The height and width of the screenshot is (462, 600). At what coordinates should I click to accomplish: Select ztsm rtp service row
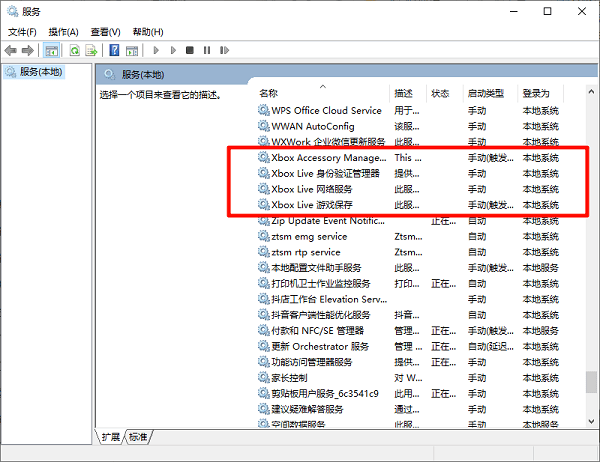tap(409, 252)
